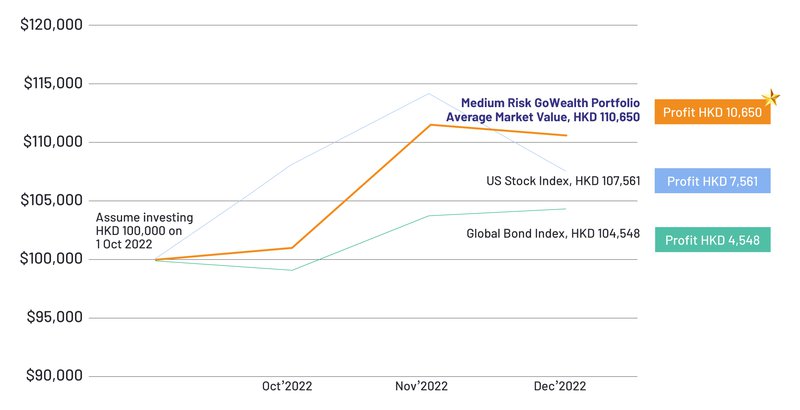Click the green Profit HKD 4,548 badge

712,240
